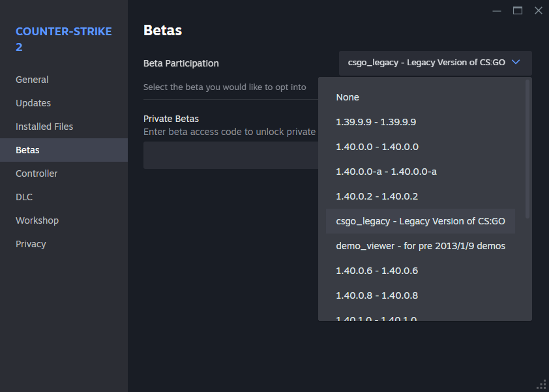Click the Beta Participation label
The image size is (549, 392).
pos(181,63)
